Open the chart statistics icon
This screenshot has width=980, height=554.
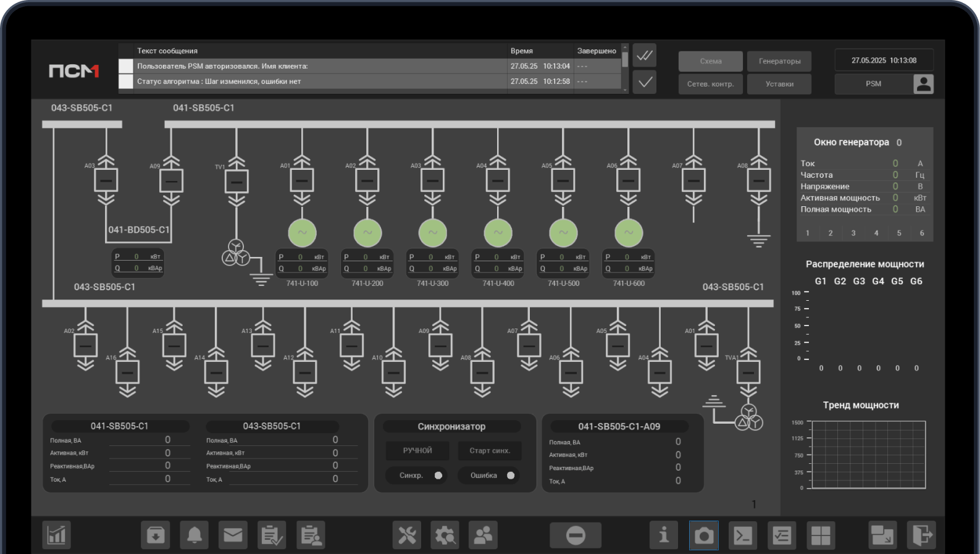click(56, 535)
